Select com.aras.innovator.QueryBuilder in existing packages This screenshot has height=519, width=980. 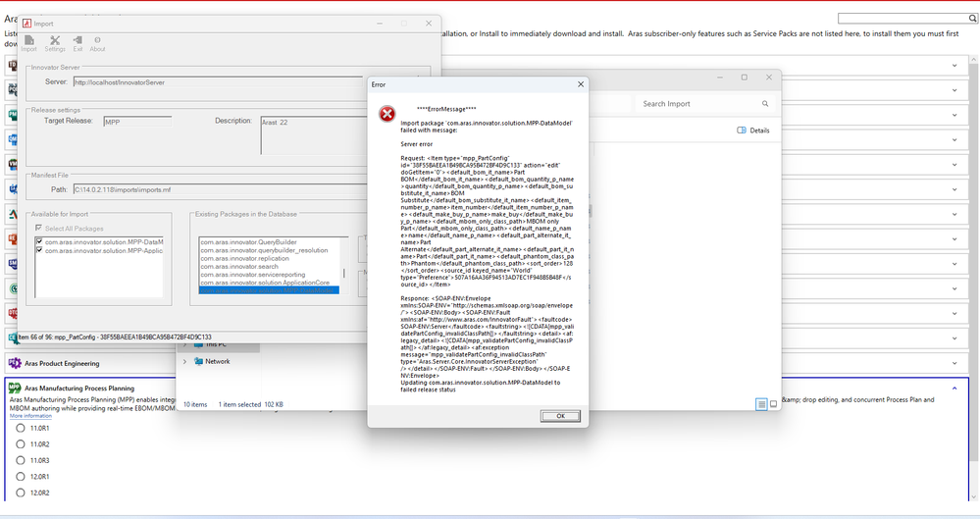[x=247, y=241]
